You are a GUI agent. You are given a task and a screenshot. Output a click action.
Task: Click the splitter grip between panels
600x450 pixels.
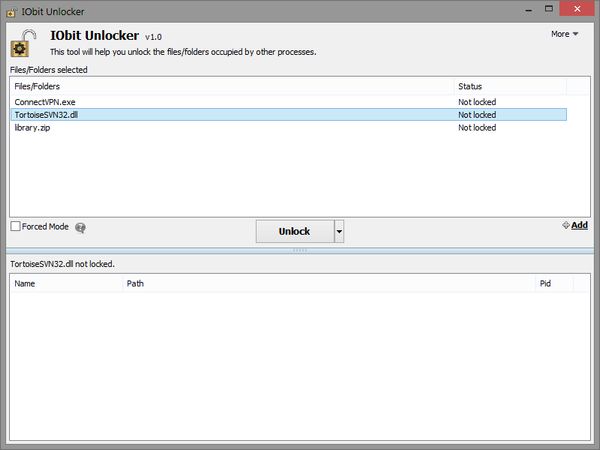point(299,250)
